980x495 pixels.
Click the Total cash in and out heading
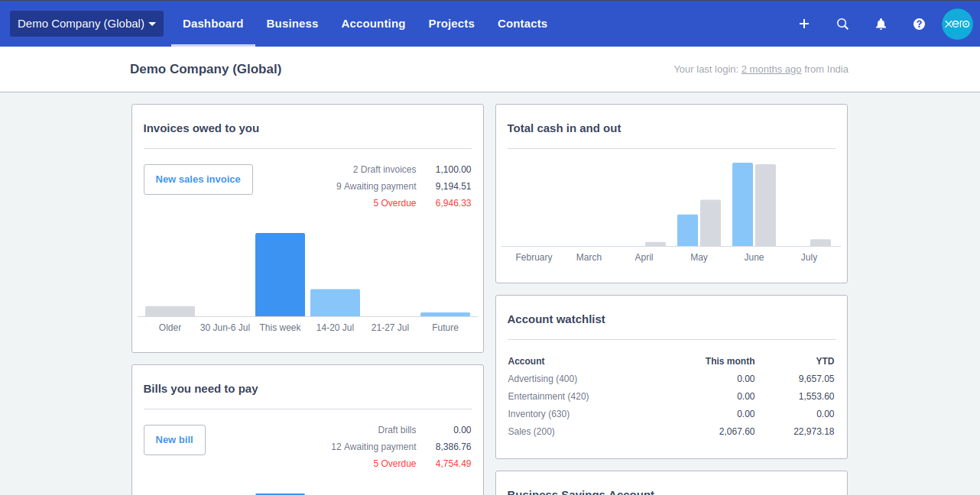pos(564,128)
